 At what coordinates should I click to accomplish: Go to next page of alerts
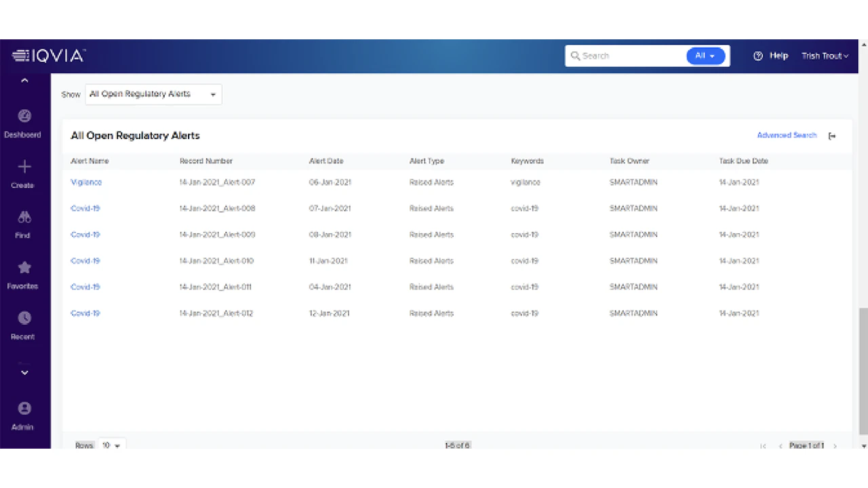tap(835, 445)
